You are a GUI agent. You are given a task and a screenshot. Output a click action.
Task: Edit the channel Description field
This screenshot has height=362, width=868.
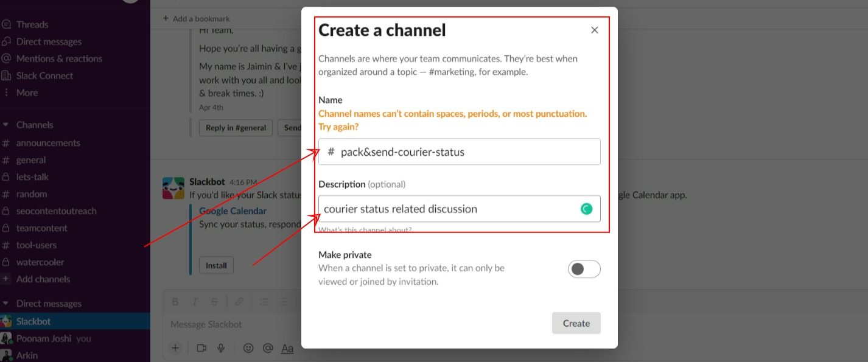[x=460, y=209]
